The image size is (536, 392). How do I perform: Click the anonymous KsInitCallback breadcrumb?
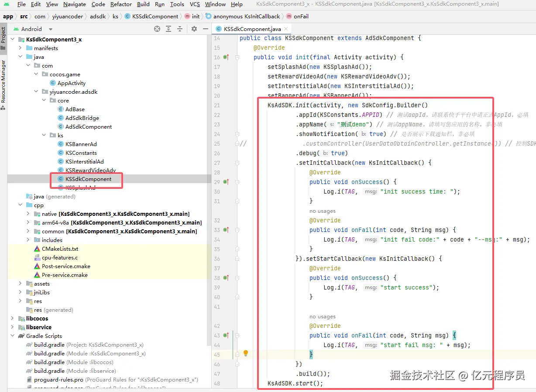click(246, 17)
